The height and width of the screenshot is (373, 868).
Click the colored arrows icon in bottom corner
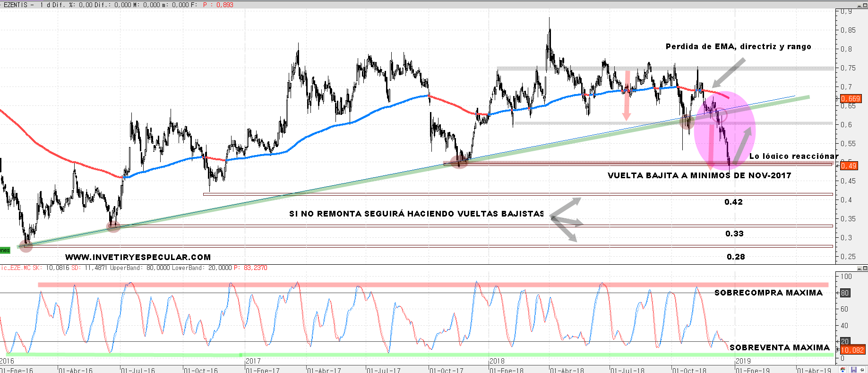tap(843, 370)
